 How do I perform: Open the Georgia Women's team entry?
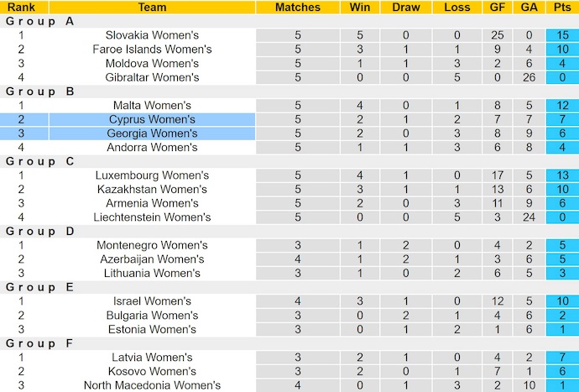click(x=152, y=133)
